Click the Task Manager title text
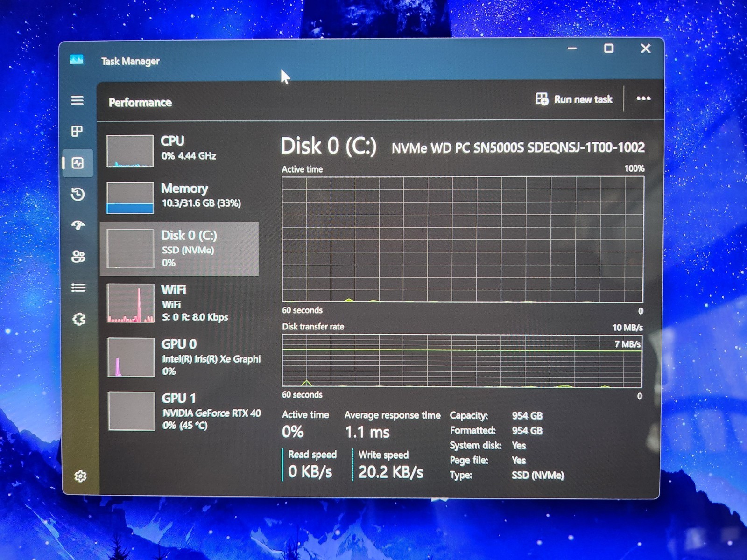The image size is (747, 560). click(130, 61)
